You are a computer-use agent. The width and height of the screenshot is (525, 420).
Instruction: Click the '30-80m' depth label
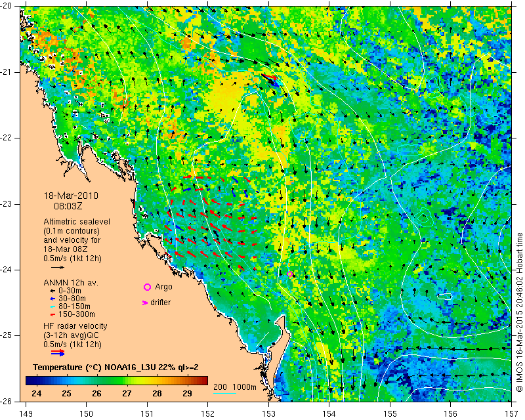[x=72, y=299]
